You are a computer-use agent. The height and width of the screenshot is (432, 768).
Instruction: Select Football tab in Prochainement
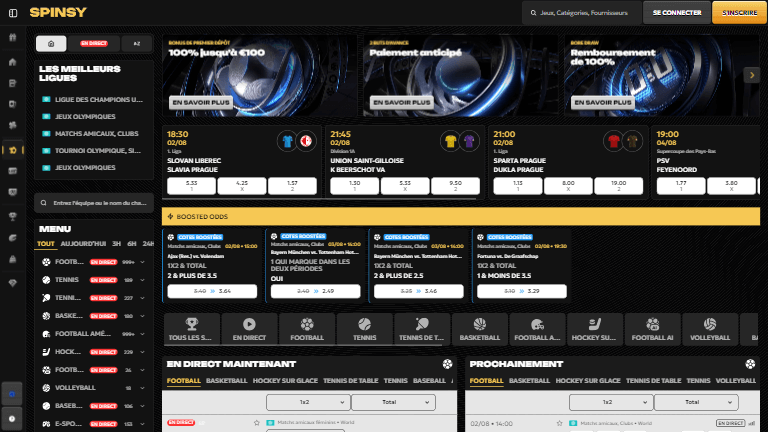(486, 381)
